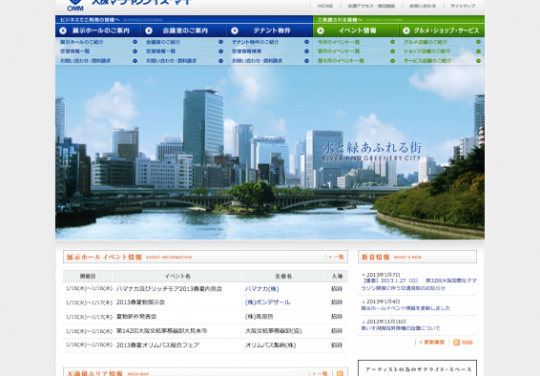This screenshot has width=540, height=376.
Task: Select the 展示ホールのご案内 menu tab
Action: coord(98,31)
